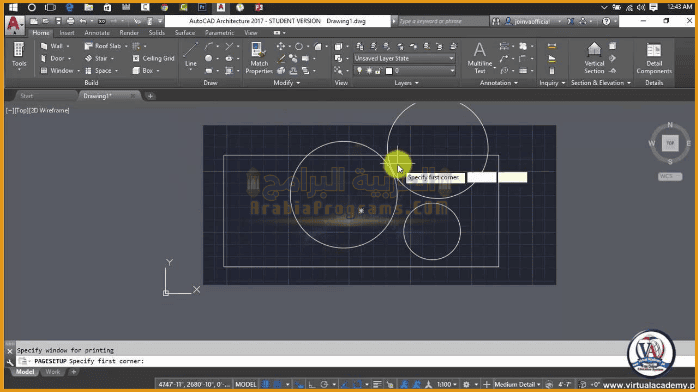Toggle grid display in status bar
This screenshot has height=392, width=698.
[x=266, y=384]
